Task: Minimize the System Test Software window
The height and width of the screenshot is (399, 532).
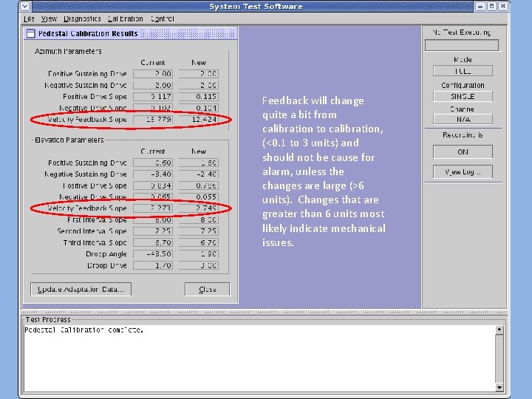Action: point(480,6)
